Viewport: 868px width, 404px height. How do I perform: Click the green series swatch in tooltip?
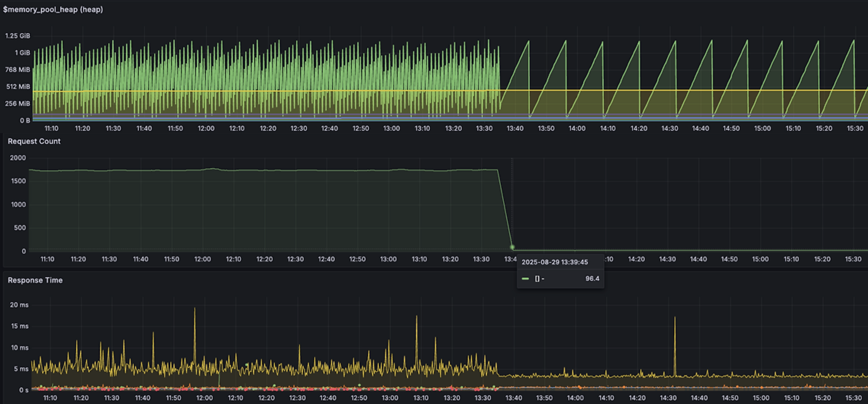click(525, 279)
